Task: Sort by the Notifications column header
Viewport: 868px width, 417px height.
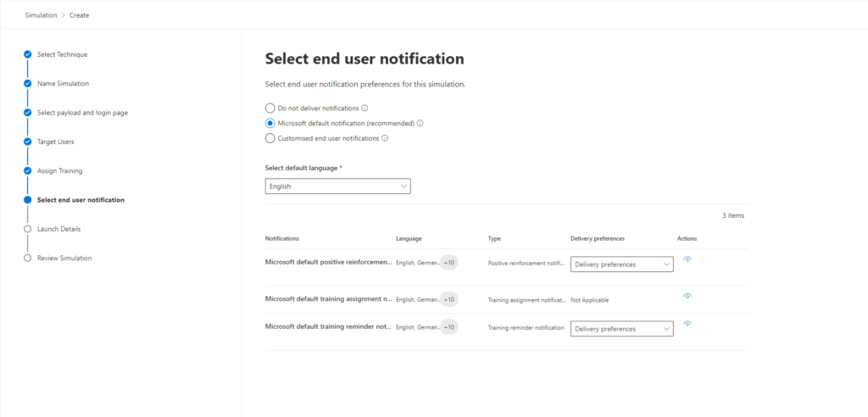Action: click(x=282, y=238)
